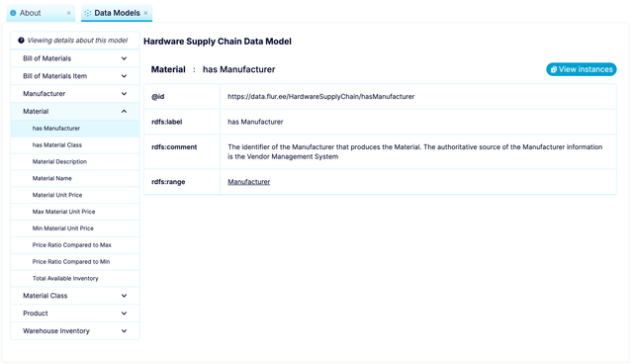
Task: Click the View instances button
Action: 582,69
